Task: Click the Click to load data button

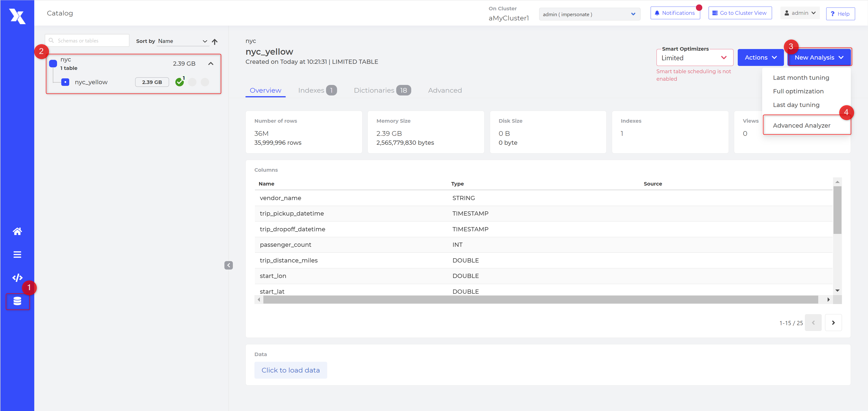Action: (x=290, y=370)
